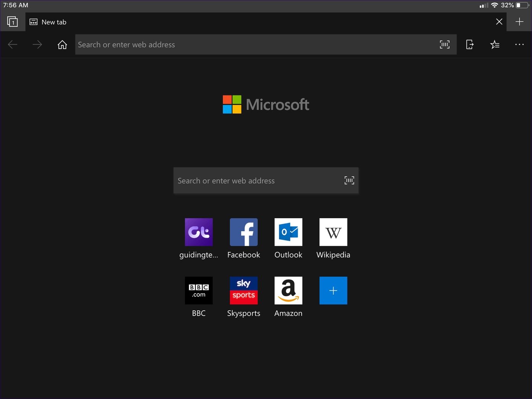
Task: Visit the Amazon top site
Action: pos(288,290)
